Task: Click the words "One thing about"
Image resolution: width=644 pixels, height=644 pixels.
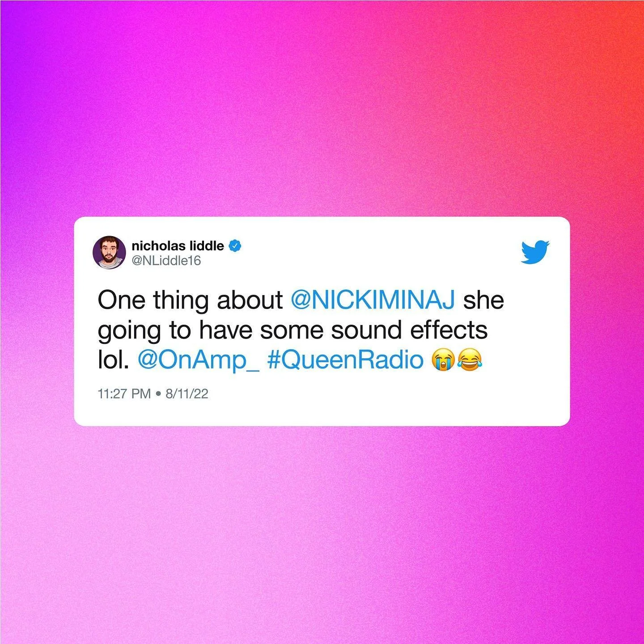Action: 190,300
